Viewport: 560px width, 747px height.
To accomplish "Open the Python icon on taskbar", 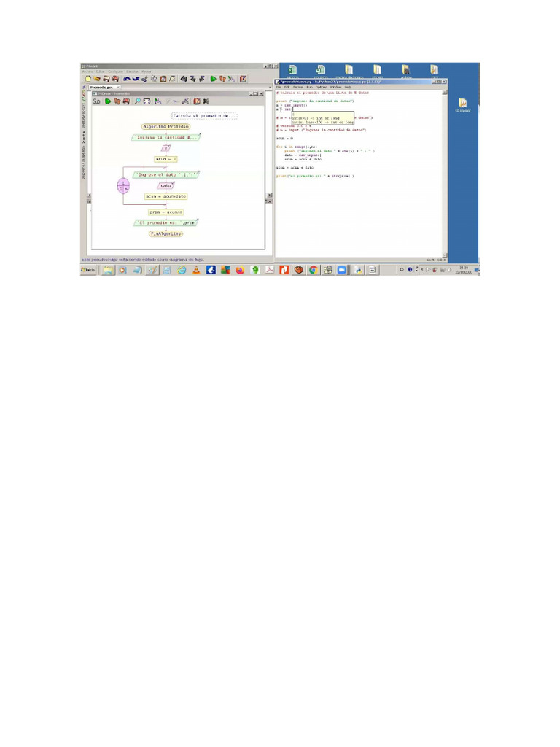I will [358, 270].
